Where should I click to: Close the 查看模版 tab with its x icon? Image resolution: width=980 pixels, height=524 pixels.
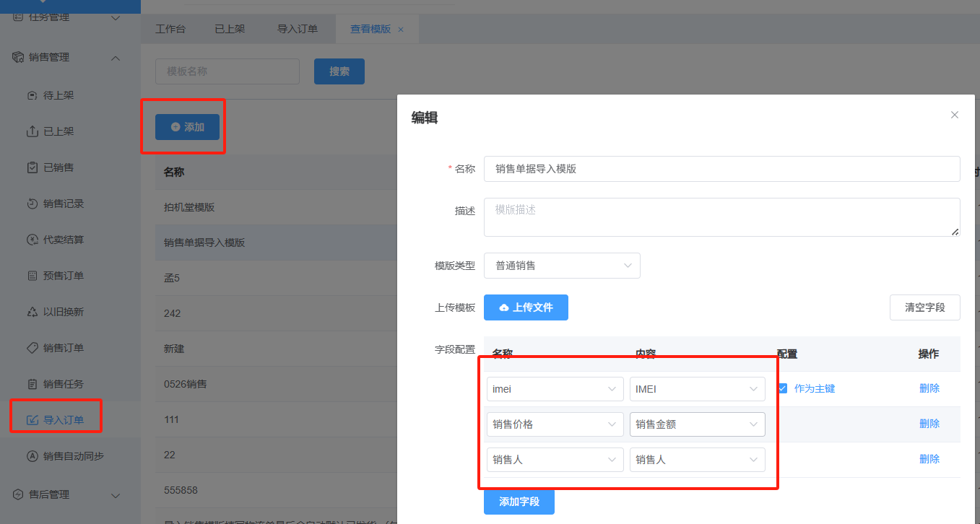[401, 30]
